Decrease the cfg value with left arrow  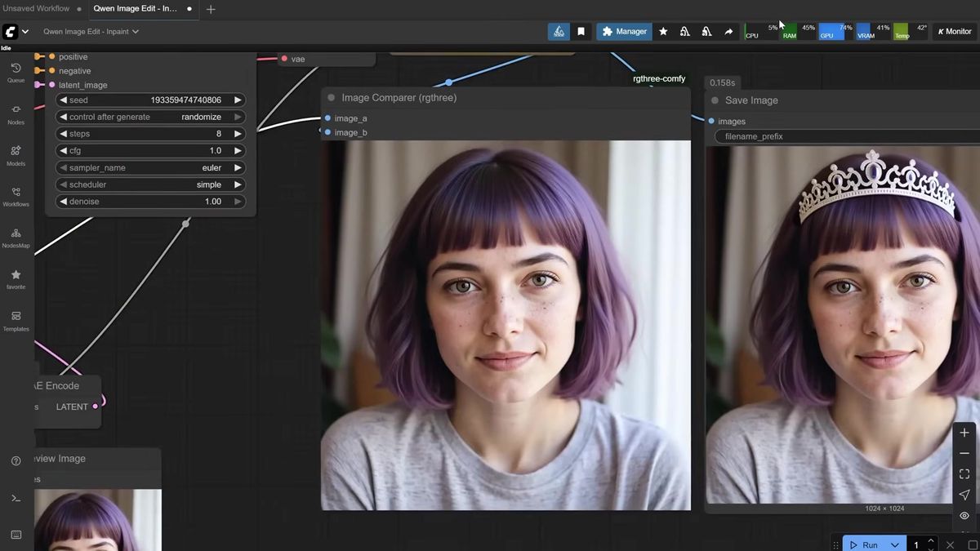63,151
